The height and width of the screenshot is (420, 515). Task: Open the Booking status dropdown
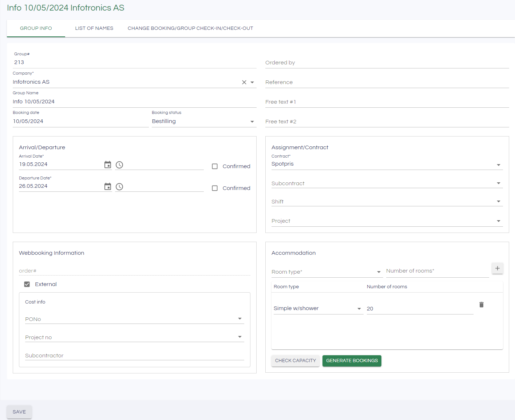(x=252, y=122)
